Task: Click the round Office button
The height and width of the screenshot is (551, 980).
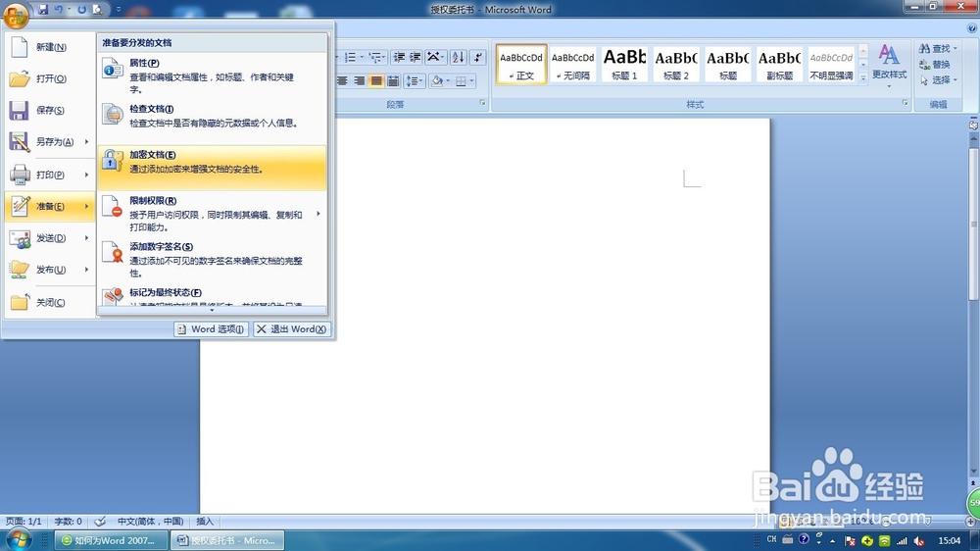Action: tap(15, 15)
